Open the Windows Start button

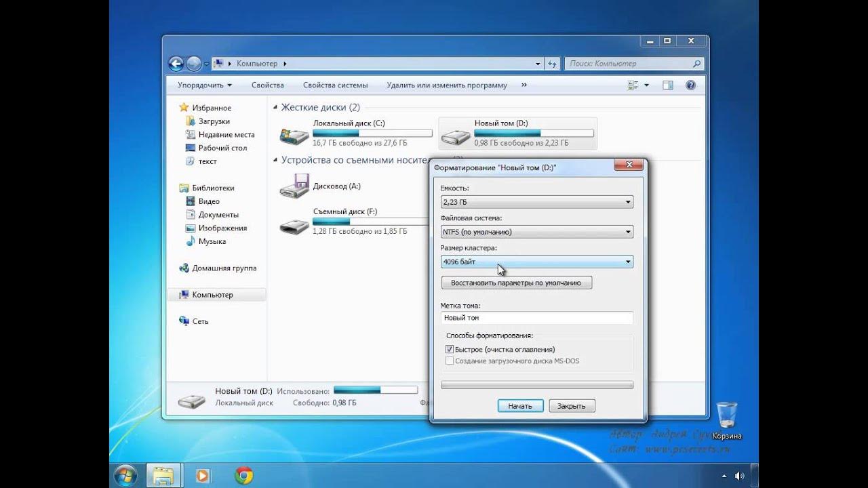(125, 475)
